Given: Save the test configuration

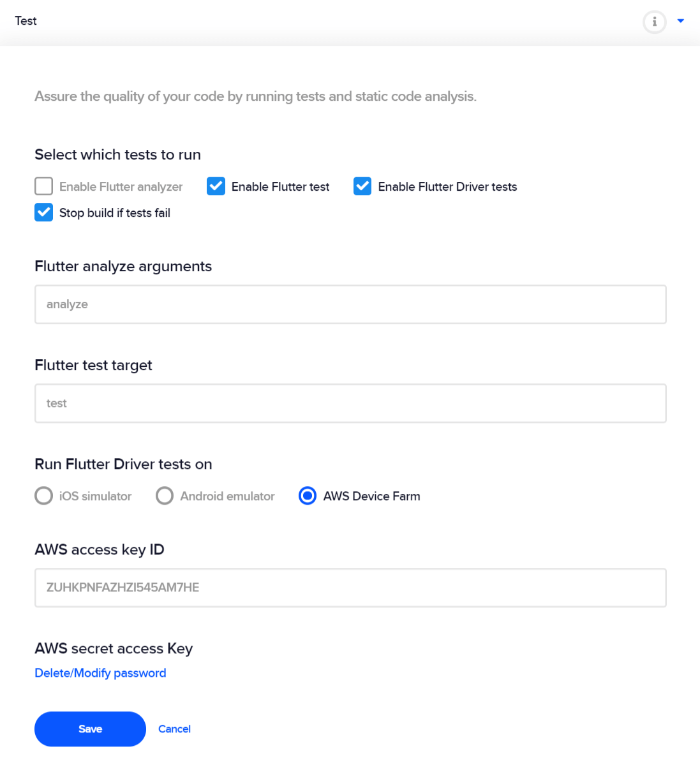Looking at the screenshot, I should point(90,729).
